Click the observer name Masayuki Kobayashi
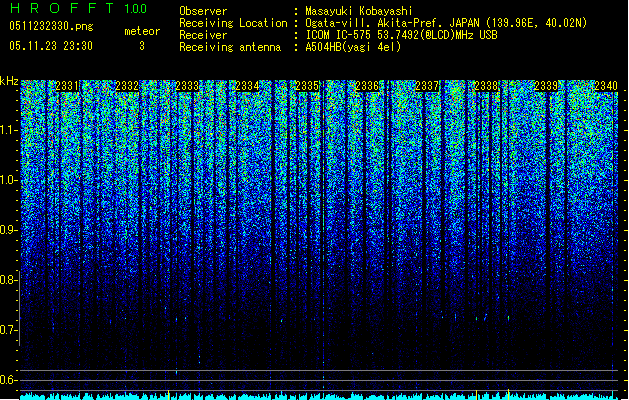Screen dimensions: 629x400 (359, 11)
